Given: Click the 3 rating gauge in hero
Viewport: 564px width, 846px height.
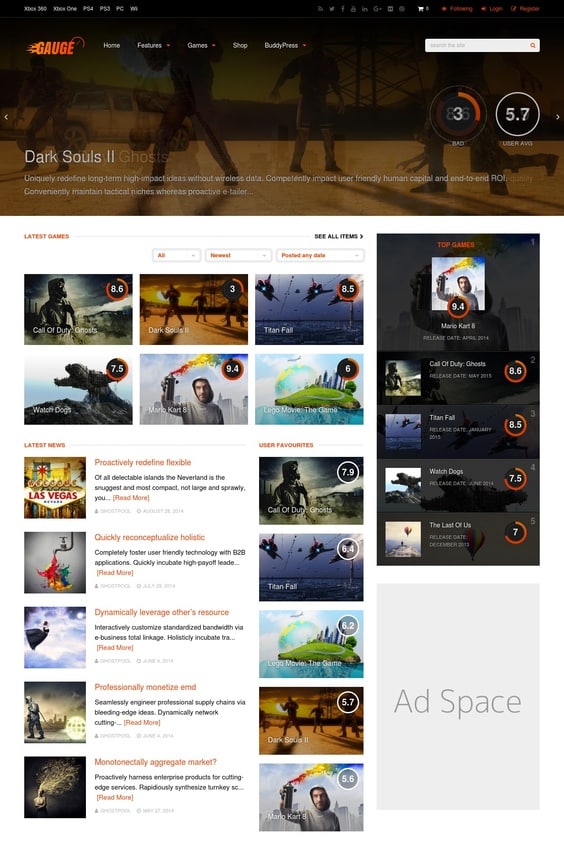Looking at the screenshot, I should [x=458, y=114].
